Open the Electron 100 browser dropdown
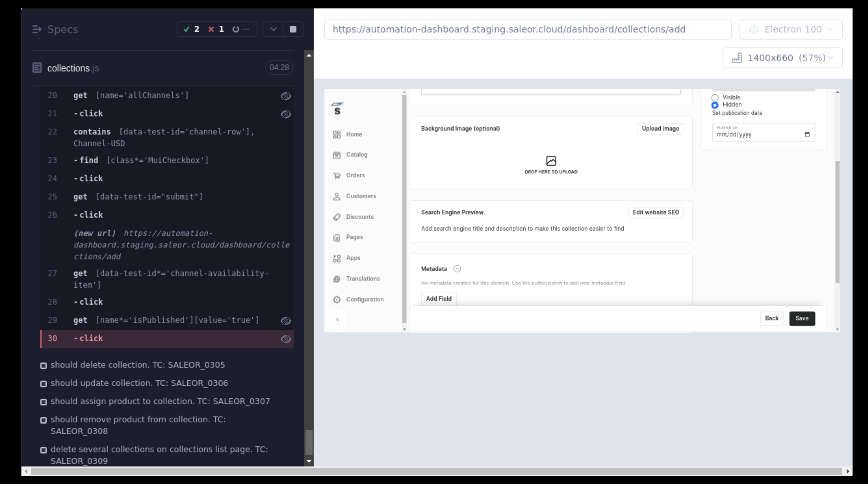868x484 pixels. (x=791, y=29)
